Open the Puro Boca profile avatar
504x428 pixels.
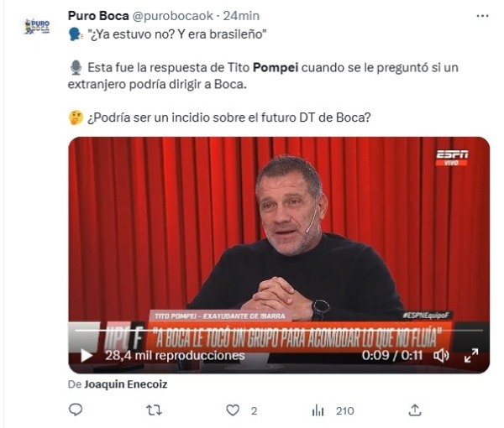click(37, 27)
